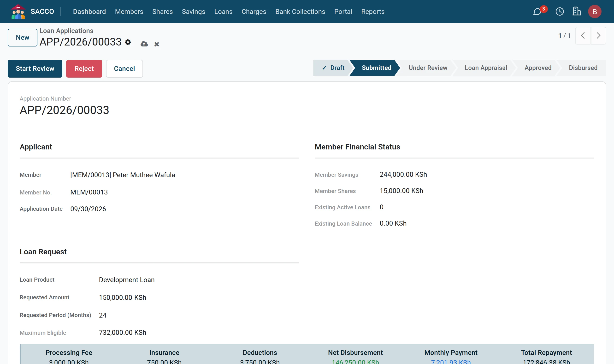614x364 pixels.
Task: Click the Loan Applications breadcrumb link
Action: pyautogui.click(x=66, y=31)
